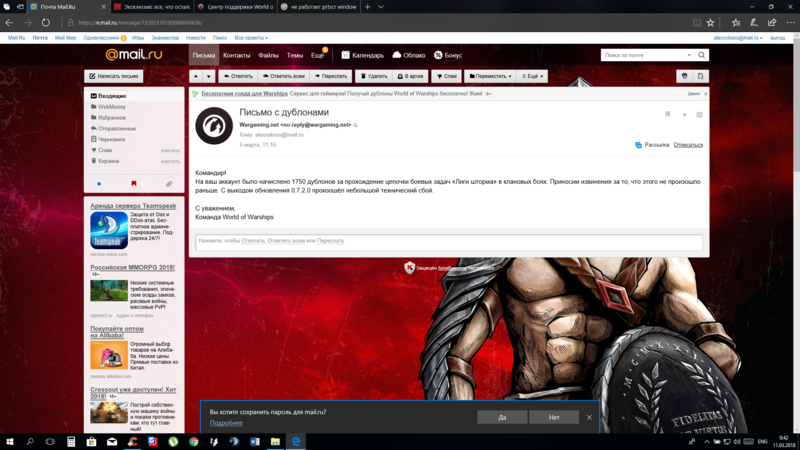Move the email to archive (В архив)

point(410,76)
